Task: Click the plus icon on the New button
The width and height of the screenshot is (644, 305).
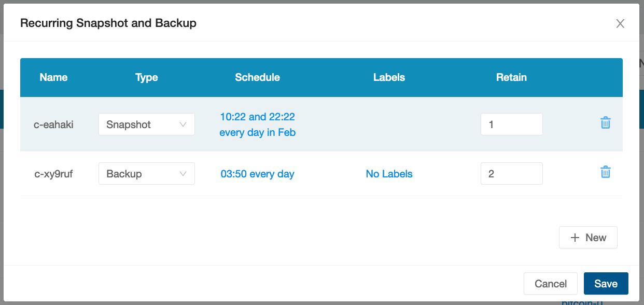Action: click(575, 237)
